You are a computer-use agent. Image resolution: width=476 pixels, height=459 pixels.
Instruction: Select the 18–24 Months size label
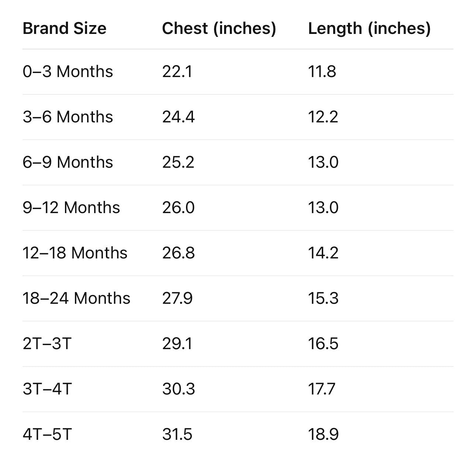(x=76, y=298)
